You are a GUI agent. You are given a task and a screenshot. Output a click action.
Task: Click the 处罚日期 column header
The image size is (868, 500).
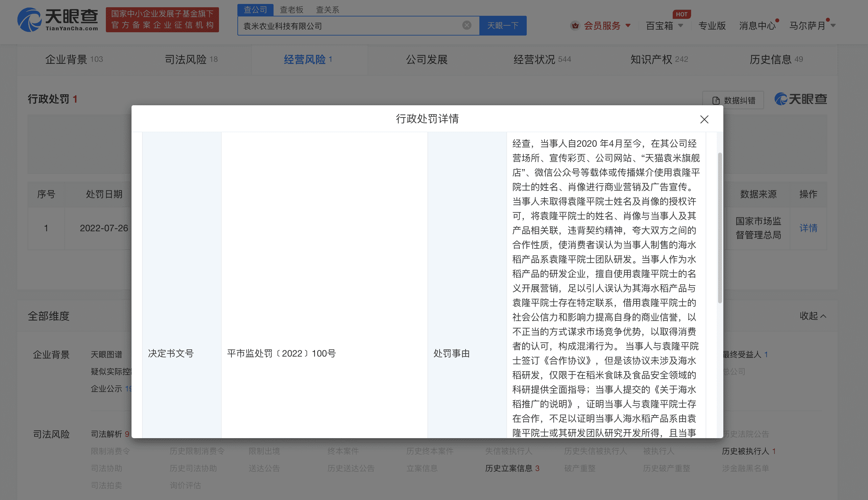coord(104,194)
